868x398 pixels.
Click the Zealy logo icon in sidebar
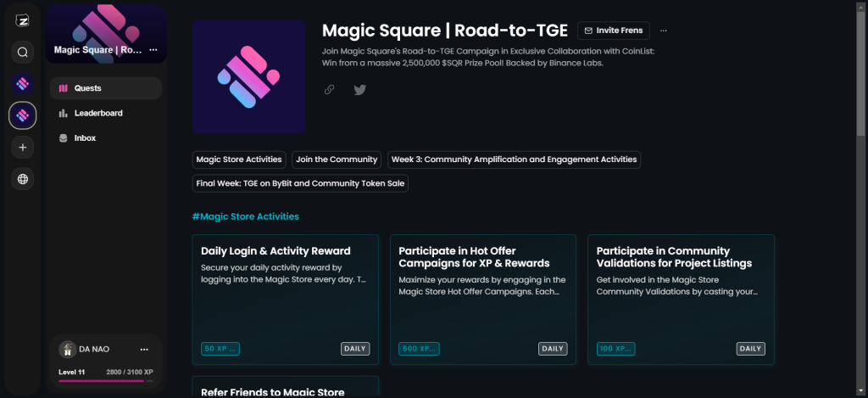22,20
